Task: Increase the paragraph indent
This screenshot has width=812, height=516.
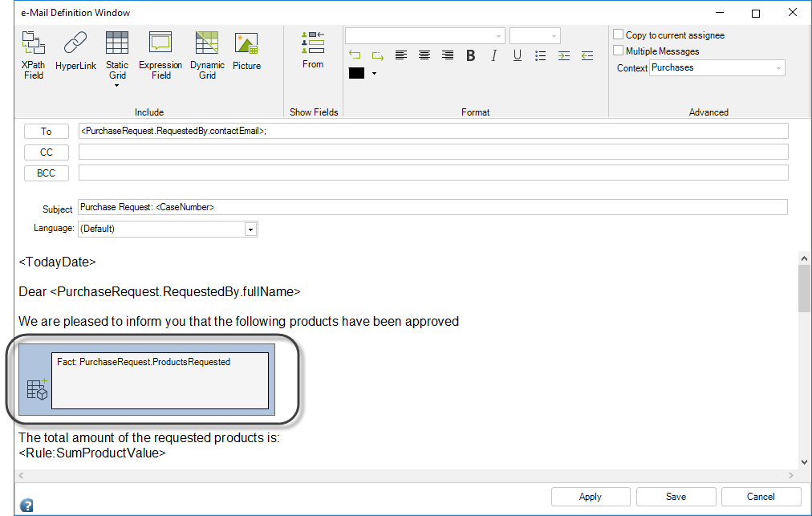Action: [x=563, y=55]
